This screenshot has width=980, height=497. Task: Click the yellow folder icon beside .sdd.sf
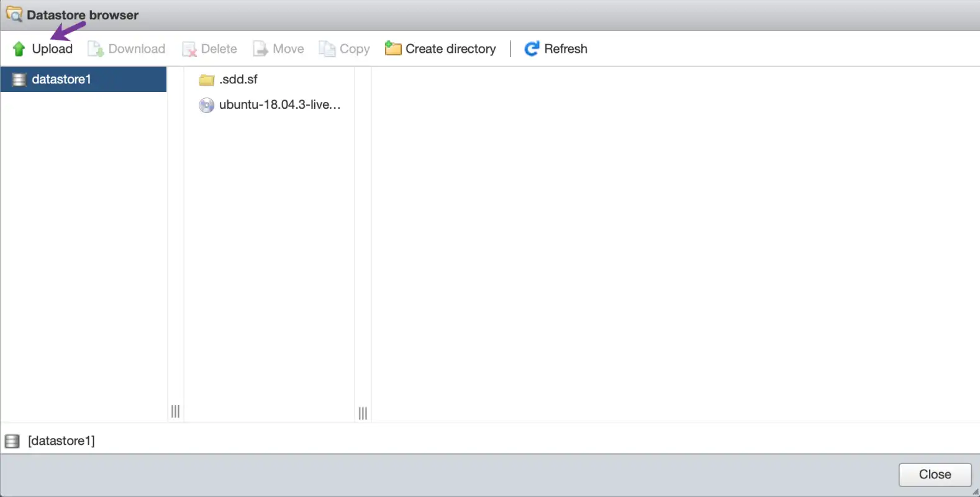coord(206,80)
